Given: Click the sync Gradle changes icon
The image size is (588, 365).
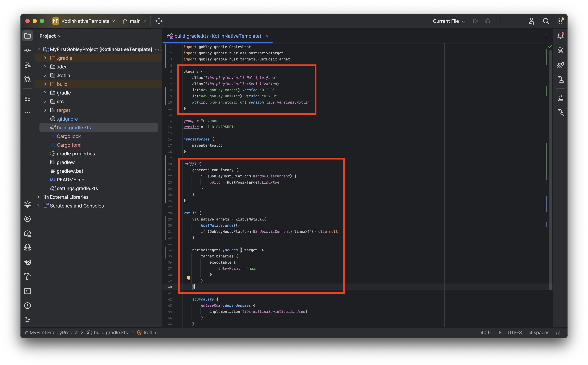Looking at the screenshot, I should [x=159, y=21].
